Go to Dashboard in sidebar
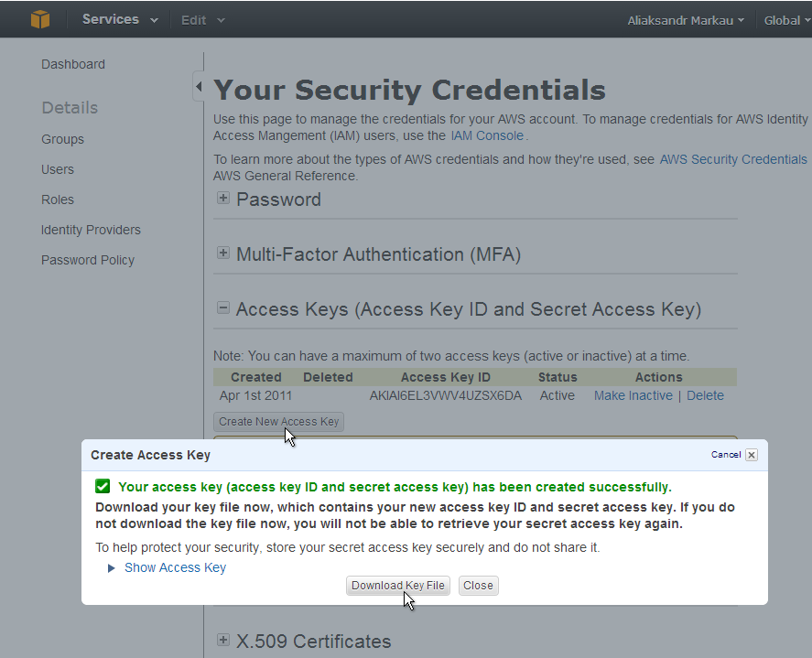The image size is (812, 658). pyautogui.click(x=73, y=64)
